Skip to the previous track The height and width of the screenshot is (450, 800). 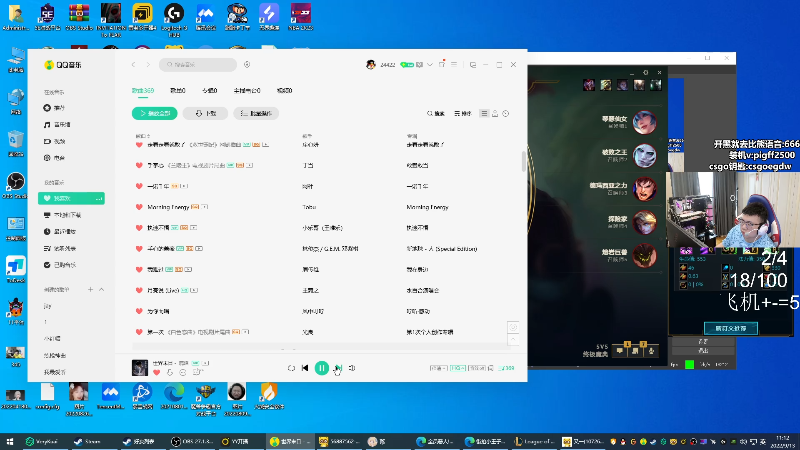point(305,368)
